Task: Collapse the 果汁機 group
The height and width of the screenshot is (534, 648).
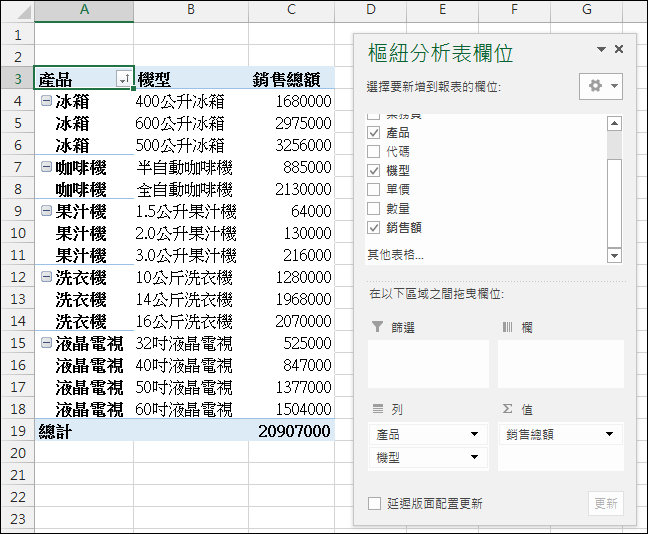Action: [x=46, y=210]
